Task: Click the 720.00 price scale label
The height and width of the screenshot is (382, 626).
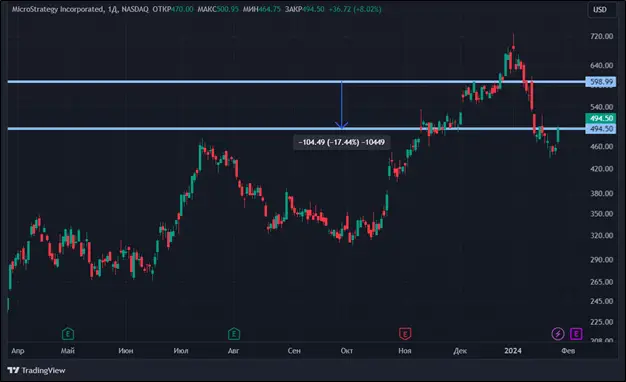Action: click(602, 36)
